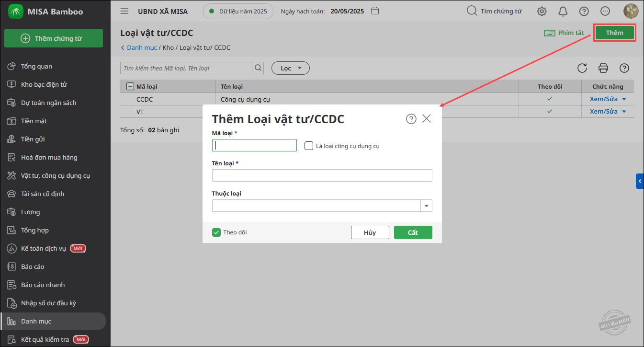
Task: Open the notifications bell
Action: coord(563,11)
